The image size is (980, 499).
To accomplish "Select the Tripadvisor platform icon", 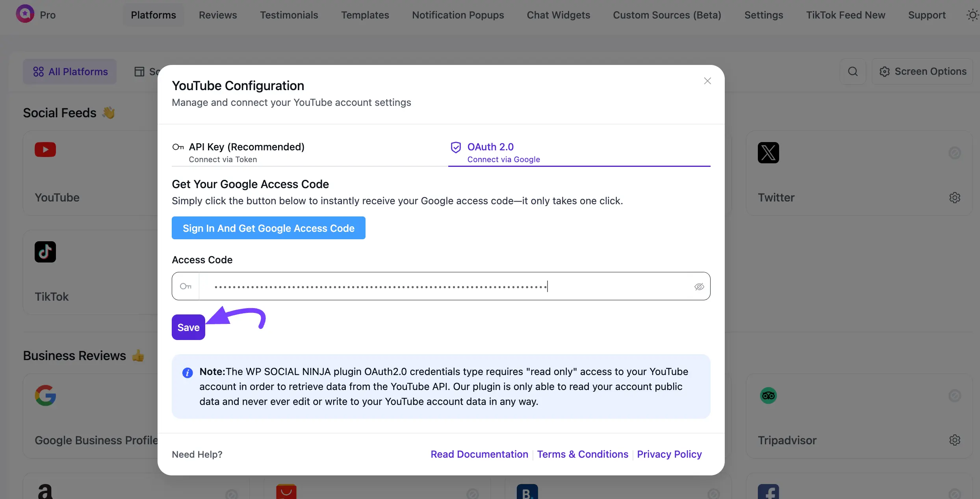I will [768, 396].
